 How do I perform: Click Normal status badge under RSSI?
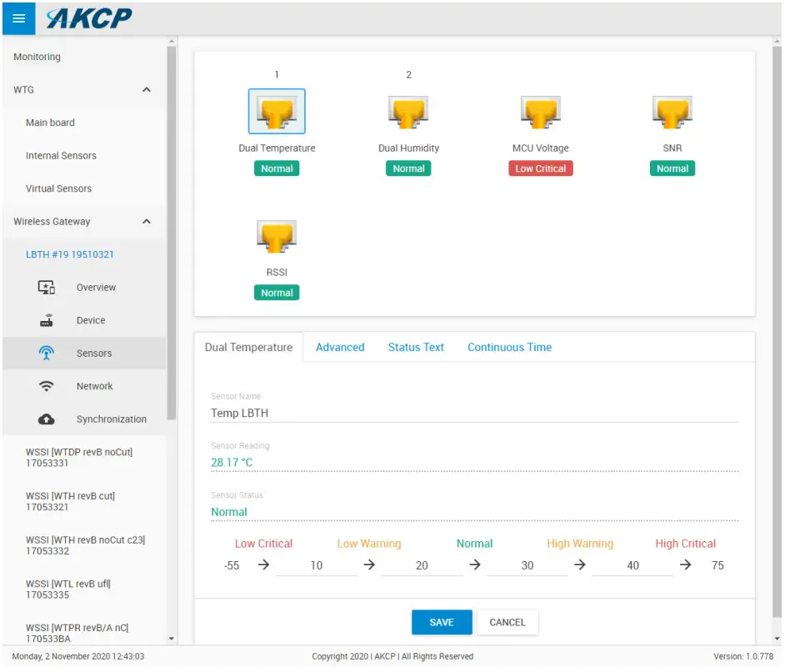tap(277, 293)
